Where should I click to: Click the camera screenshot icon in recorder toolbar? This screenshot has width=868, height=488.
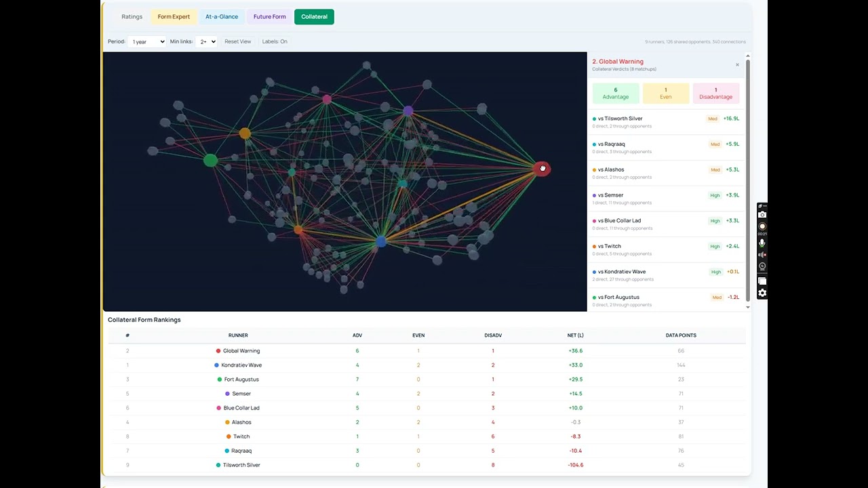click(762, 215)
